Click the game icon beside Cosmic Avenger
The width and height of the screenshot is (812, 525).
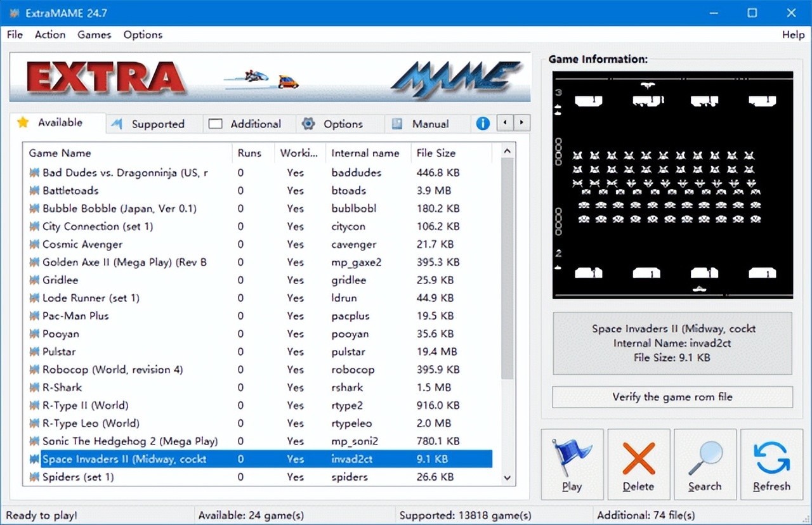coord(34,244)
